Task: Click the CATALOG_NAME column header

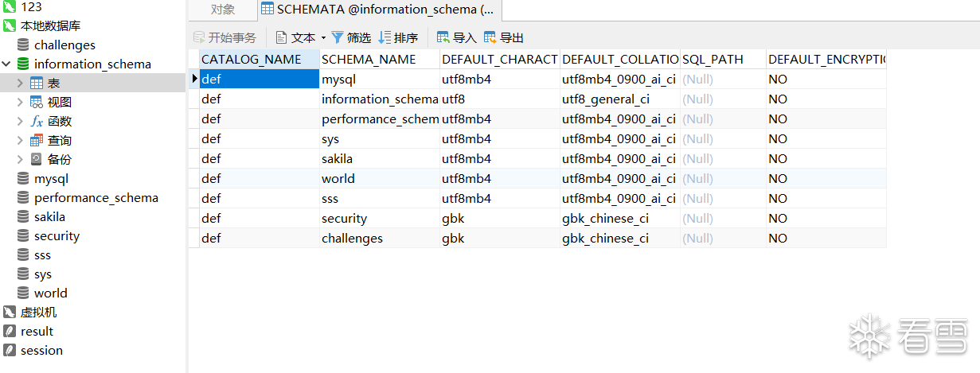Action: 252,60
